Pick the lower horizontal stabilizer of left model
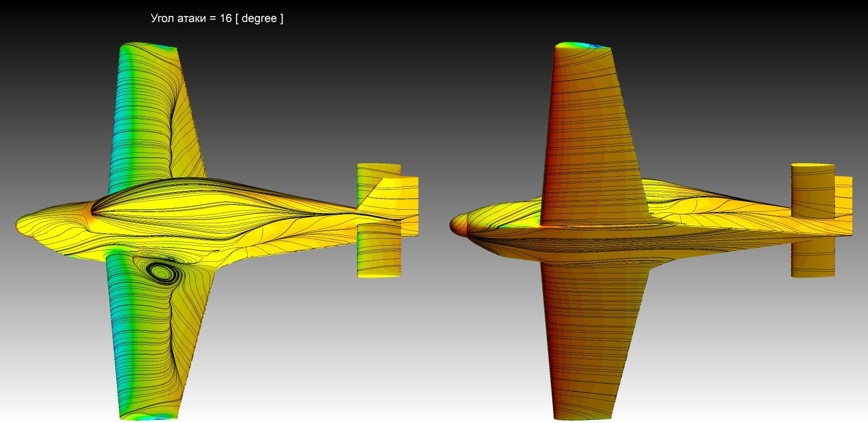Image resolution: width=868 pixels, height=423 pixels. (x=378, y=250)
